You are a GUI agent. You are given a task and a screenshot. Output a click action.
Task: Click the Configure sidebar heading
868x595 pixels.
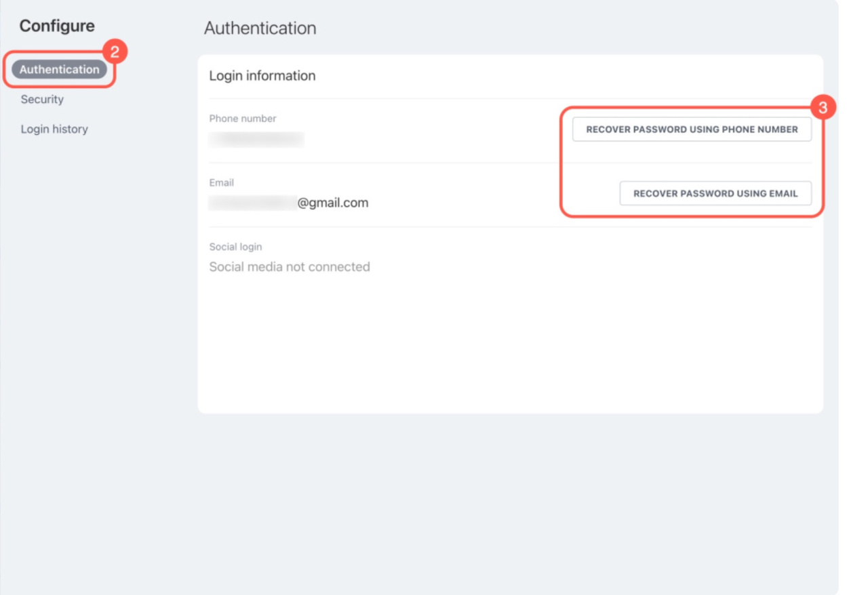tap(57, 26)
